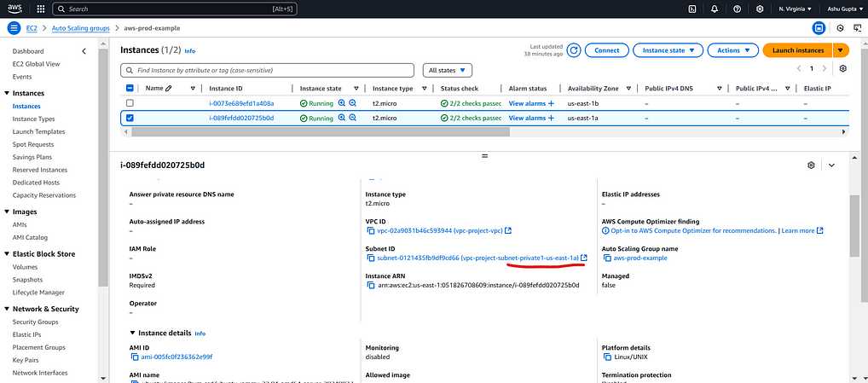Follow Auto Scaling groups breadcrumb
This screenshot has width=868, height=383.
click(x=81, y=28)
